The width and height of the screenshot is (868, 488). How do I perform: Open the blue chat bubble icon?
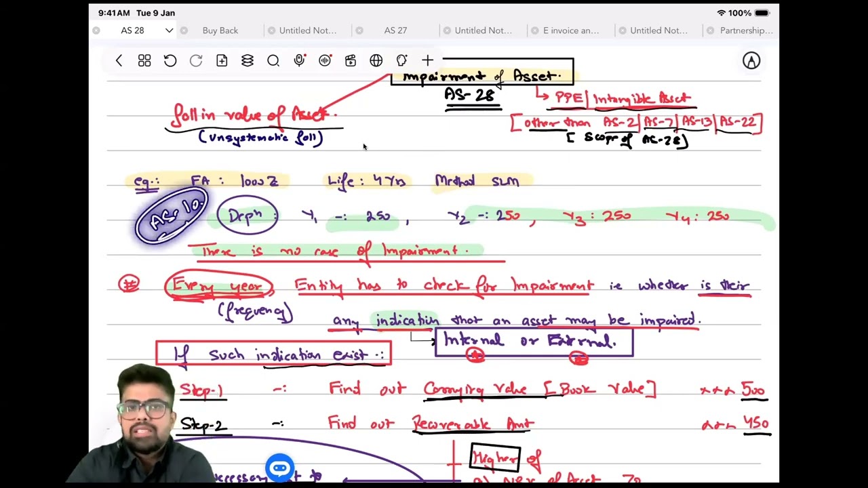[x=279, y=468]
